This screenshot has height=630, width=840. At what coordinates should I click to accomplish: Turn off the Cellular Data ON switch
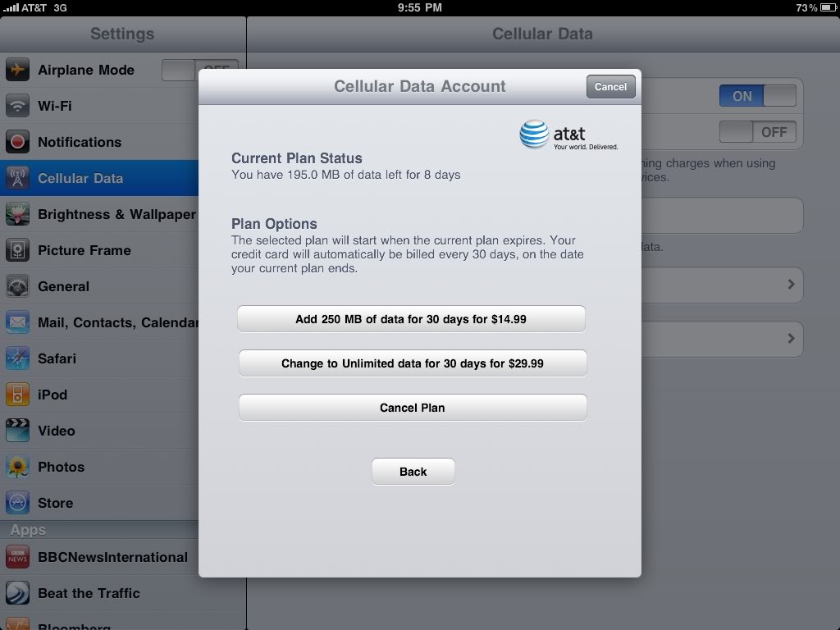tap(757, 96)
